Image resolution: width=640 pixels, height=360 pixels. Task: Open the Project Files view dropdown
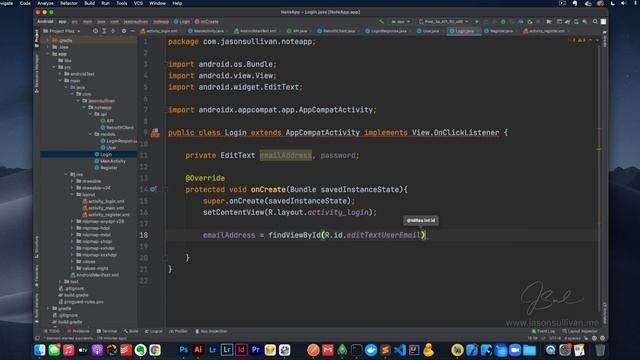(62, 31)
